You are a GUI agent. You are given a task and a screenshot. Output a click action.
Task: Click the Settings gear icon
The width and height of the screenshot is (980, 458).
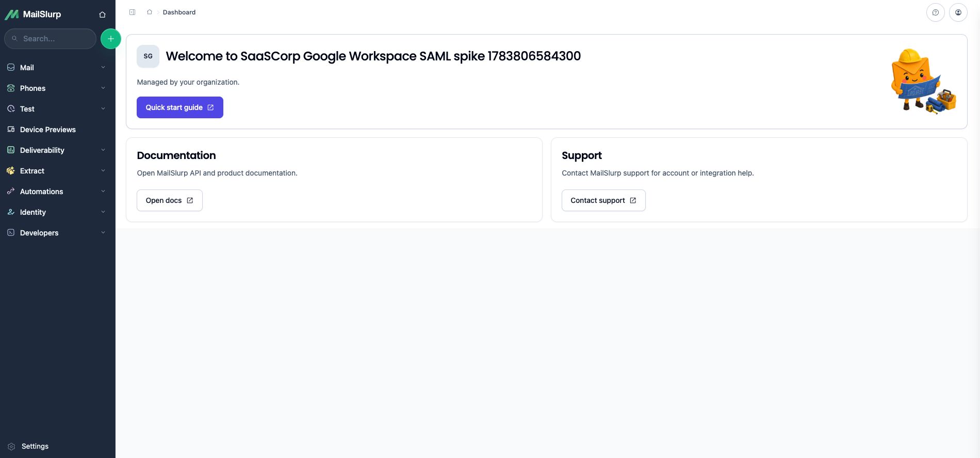click(x=11, y=447)
